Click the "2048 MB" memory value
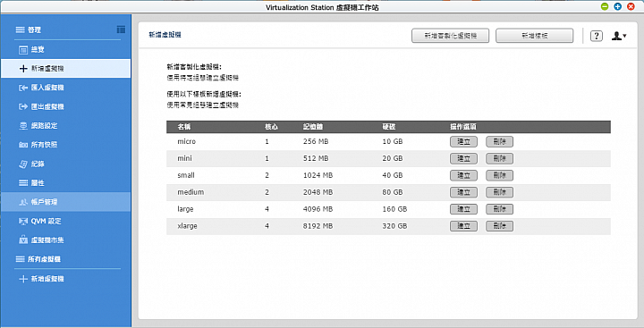This screenshot has height=328, width=644. point(318,192)
